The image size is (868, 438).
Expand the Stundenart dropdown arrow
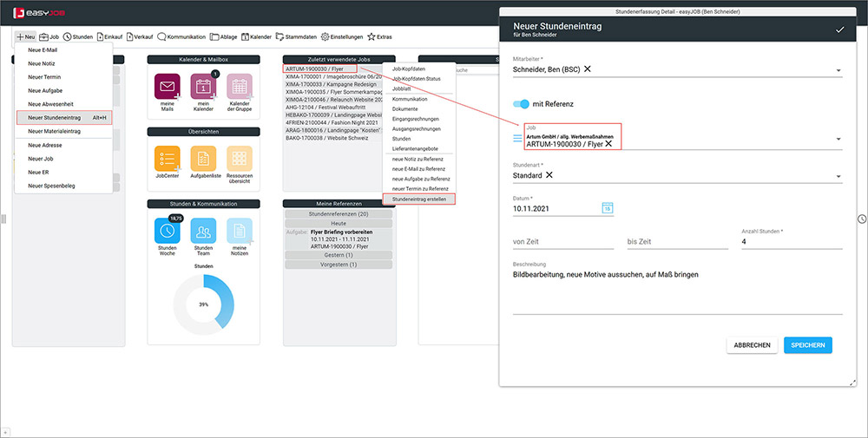point(838,177)
